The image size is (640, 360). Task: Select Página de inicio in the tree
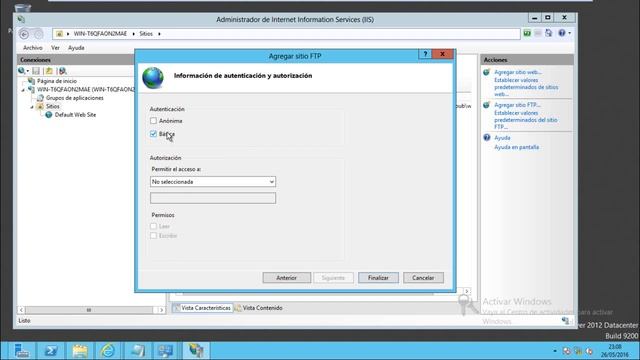click(x=57, y=81)
